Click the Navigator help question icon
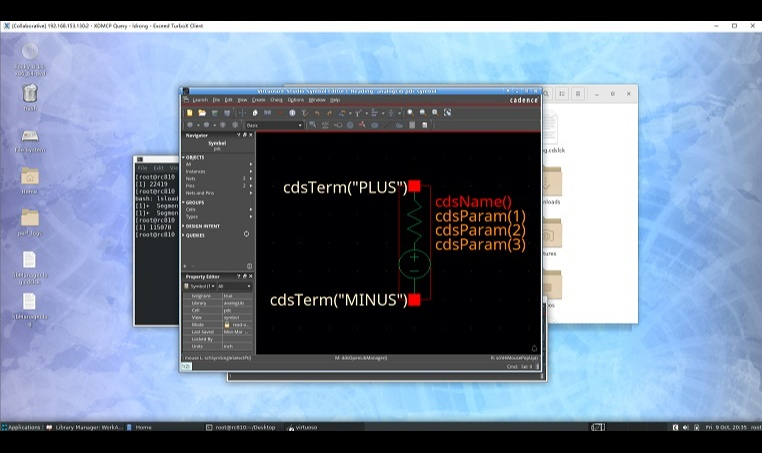The image size is (762, 453). pos(239,135)
